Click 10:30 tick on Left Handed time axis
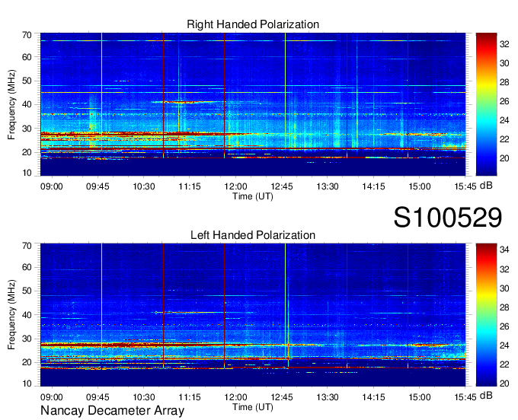This screenshot has width=518, height=420. [x=144, y=397]
